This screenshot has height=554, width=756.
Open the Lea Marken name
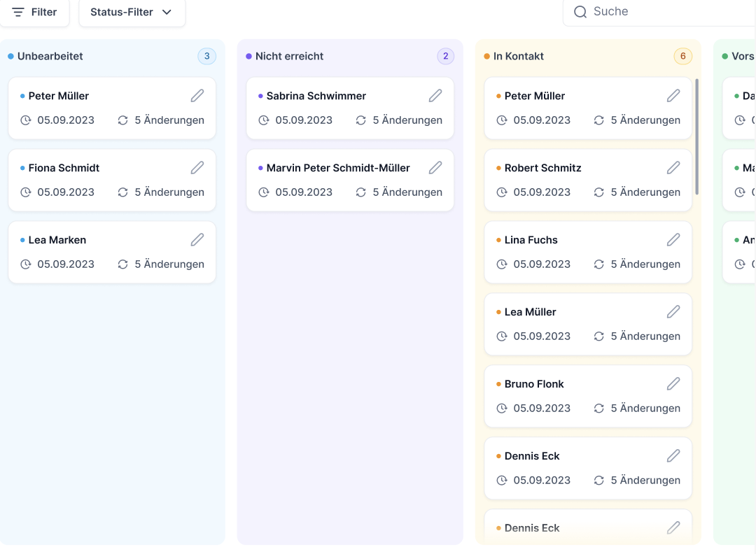tap(57, 240)
